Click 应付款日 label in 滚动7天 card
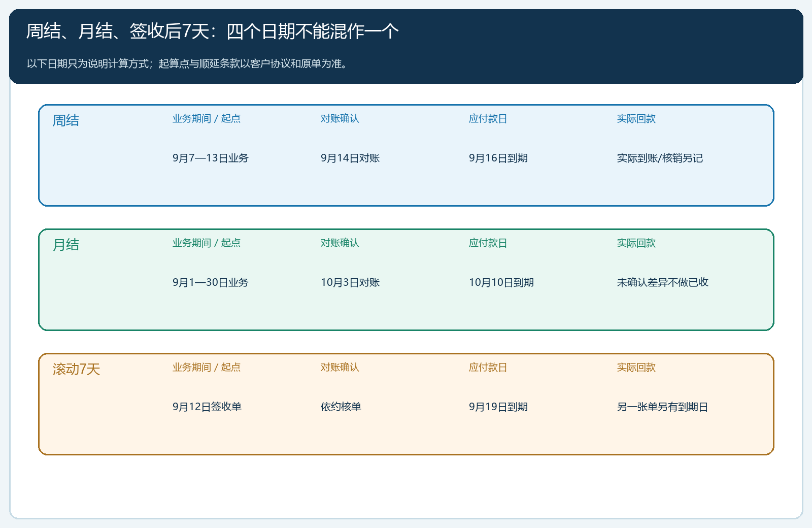This screenshot has height=528, width=812. click(488, 368)
